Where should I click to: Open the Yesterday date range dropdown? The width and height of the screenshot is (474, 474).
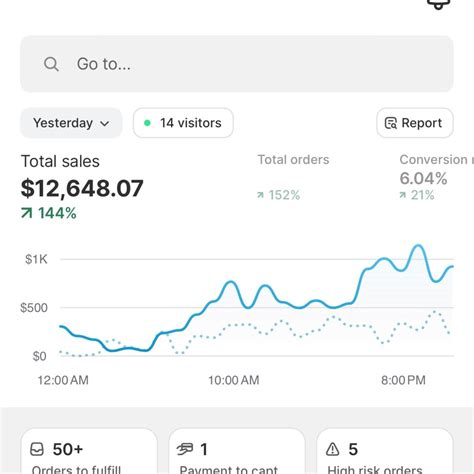click(71, 123)
